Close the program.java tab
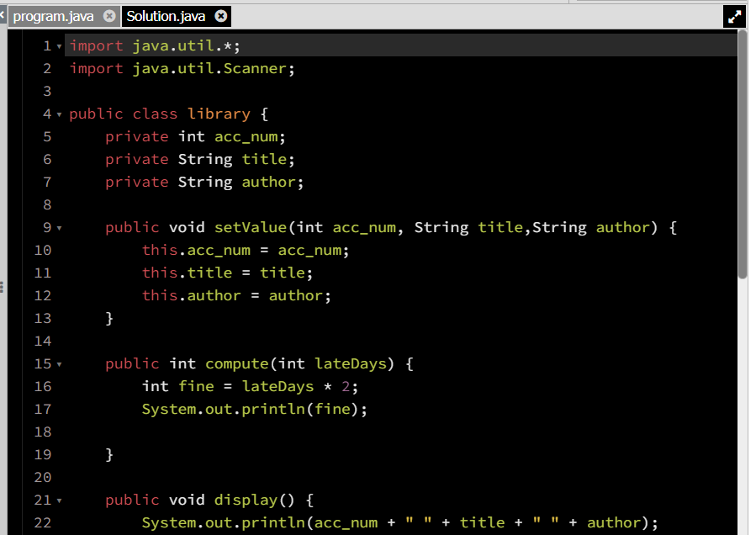Viewport: 756px width, 535px height. [x=110, y=16]
